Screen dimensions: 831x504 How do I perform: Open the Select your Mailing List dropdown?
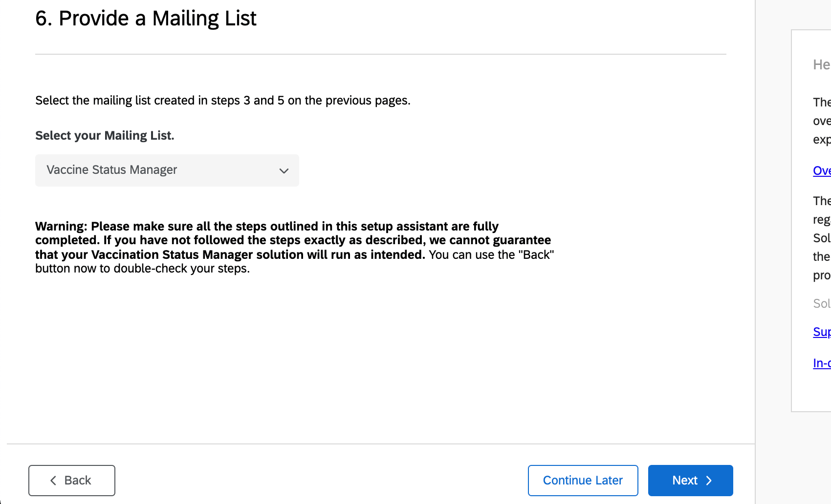coord(166,170)
